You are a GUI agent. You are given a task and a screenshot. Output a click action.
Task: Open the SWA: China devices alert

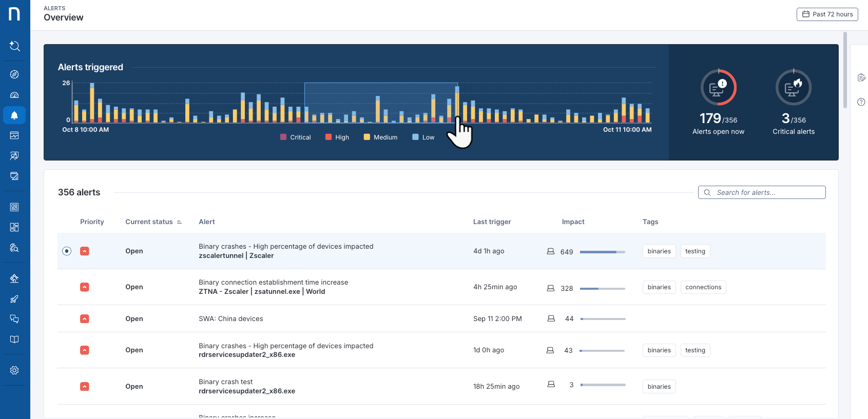[230, 319]
